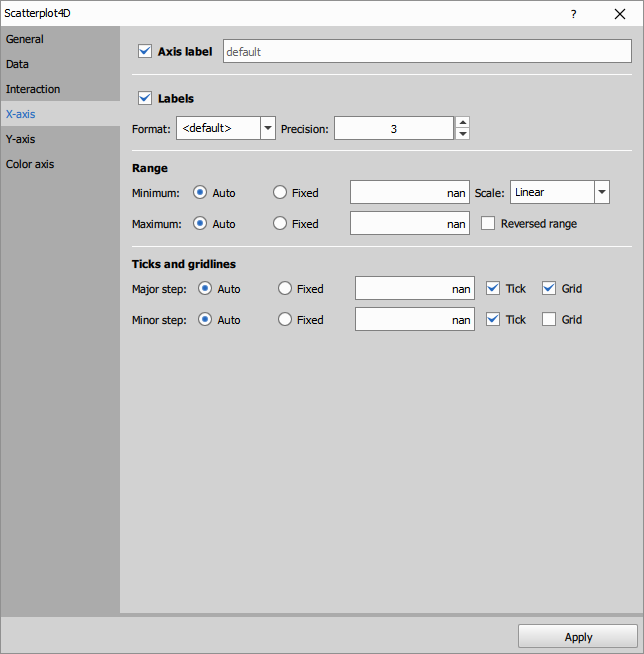Click the question mark help button
The image size is (644, 654).
574,14
